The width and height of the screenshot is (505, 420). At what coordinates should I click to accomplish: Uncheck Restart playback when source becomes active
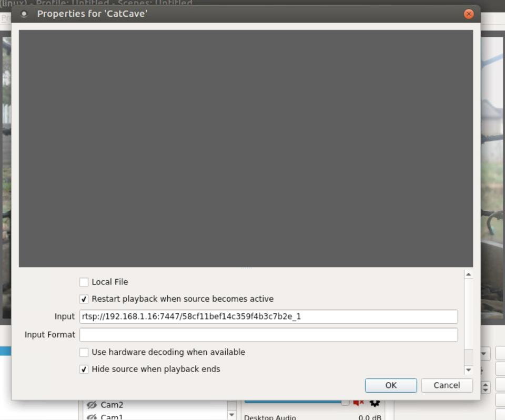(x=84, y=299)
